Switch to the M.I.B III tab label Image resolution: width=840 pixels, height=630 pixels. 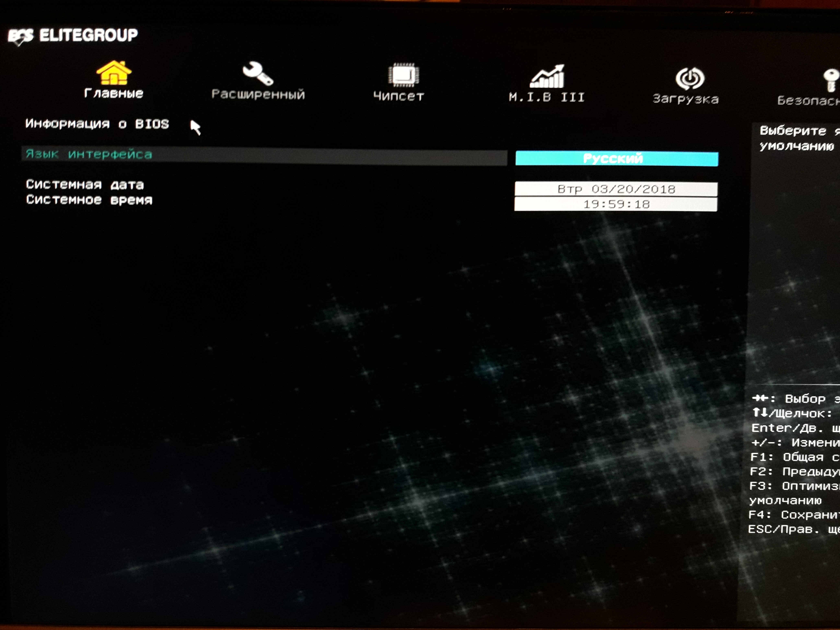(546, 97)
